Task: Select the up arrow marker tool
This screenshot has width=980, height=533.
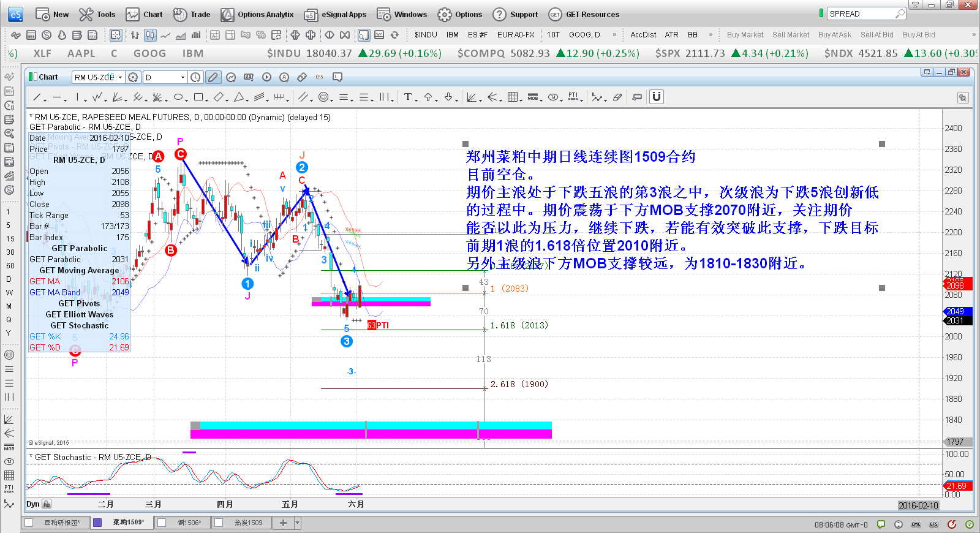Action: 428,97
